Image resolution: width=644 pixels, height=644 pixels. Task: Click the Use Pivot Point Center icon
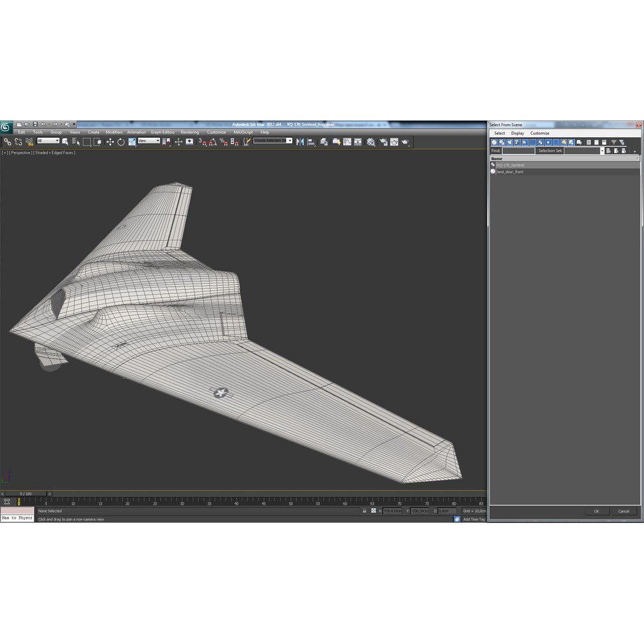[x=166, y=142]
